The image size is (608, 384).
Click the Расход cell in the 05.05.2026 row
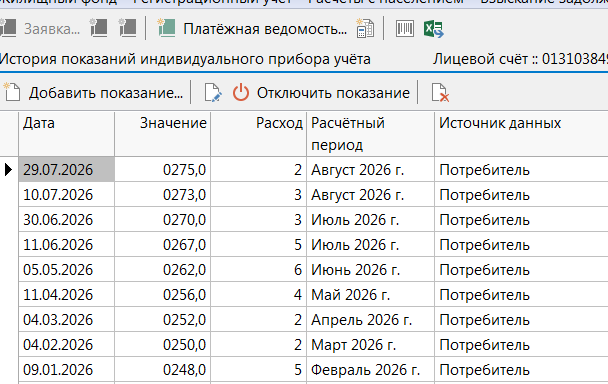(x=259, y=270)
